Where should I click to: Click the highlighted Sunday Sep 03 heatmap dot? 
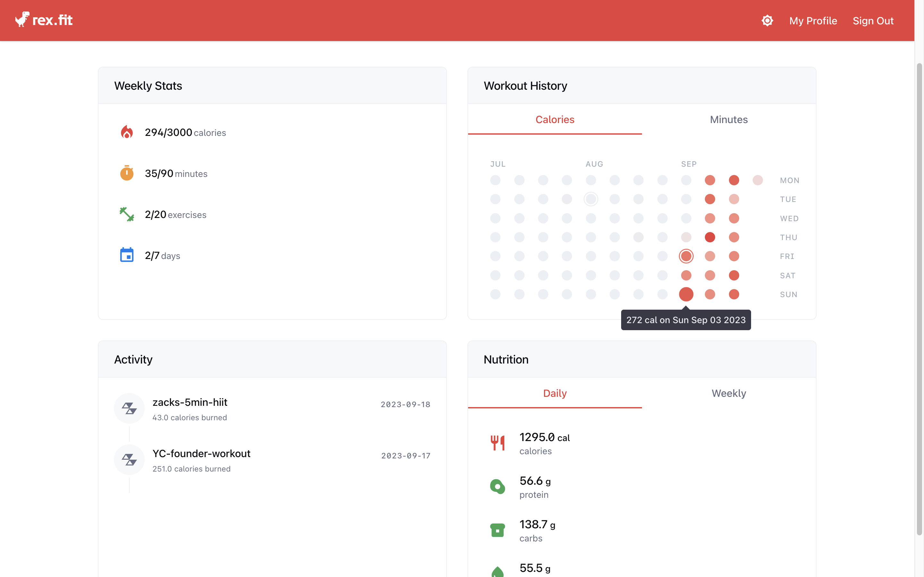(686, 294)
